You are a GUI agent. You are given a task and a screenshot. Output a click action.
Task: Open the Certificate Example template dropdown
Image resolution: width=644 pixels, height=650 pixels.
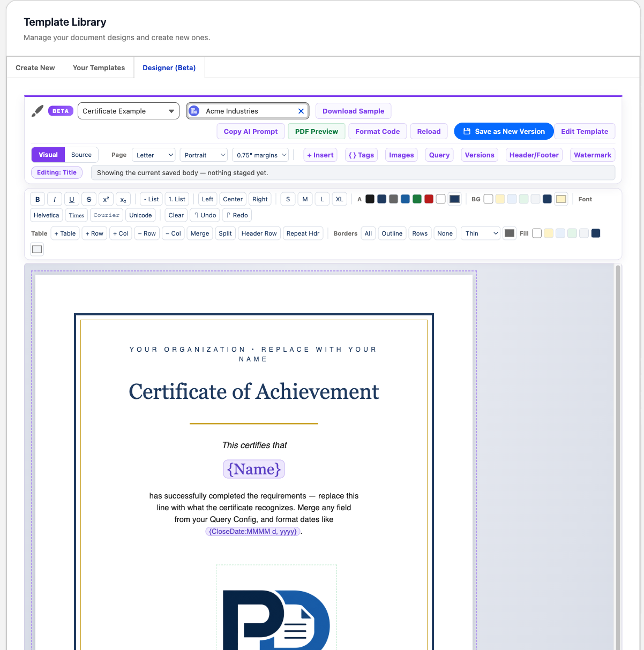point(129,111)
